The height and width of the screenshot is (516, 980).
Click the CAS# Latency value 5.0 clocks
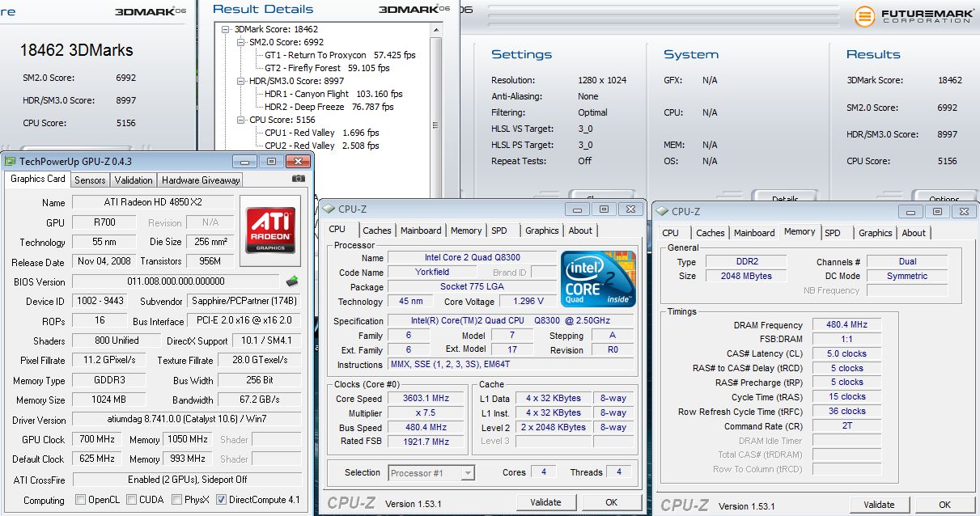[846, 353]
